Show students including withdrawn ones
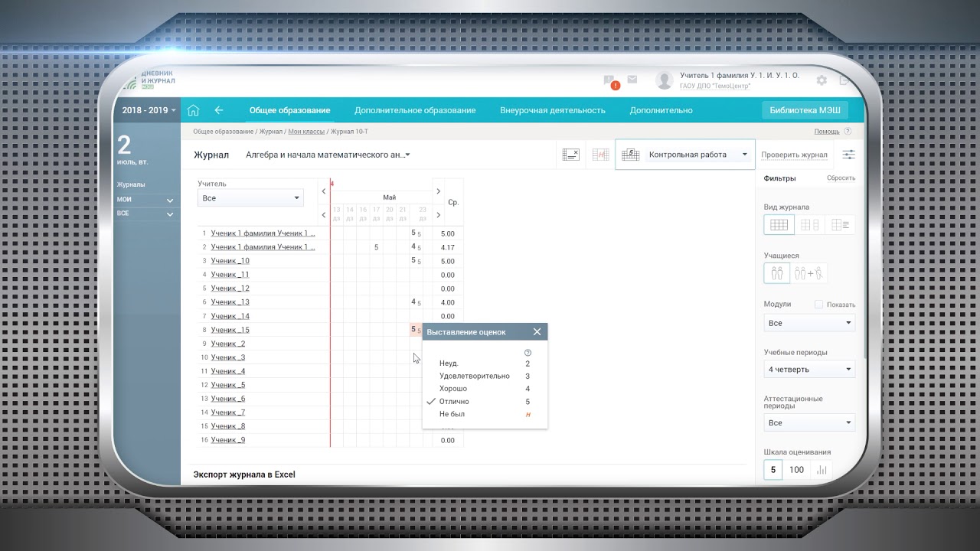The image size is (980, 551). (809, 273)
